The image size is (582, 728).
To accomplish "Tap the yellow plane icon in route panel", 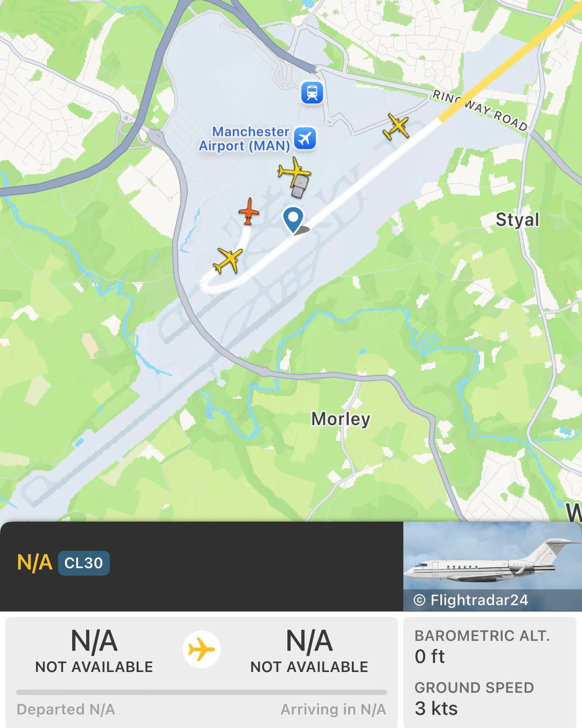I will pyautogui.click(x=201, y=649).
